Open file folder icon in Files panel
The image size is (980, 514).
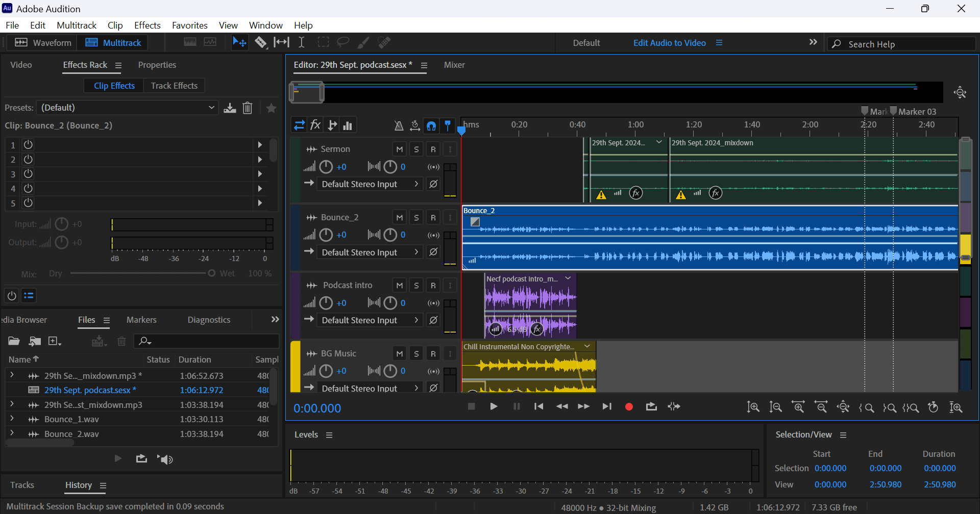(x=14, y=341)
